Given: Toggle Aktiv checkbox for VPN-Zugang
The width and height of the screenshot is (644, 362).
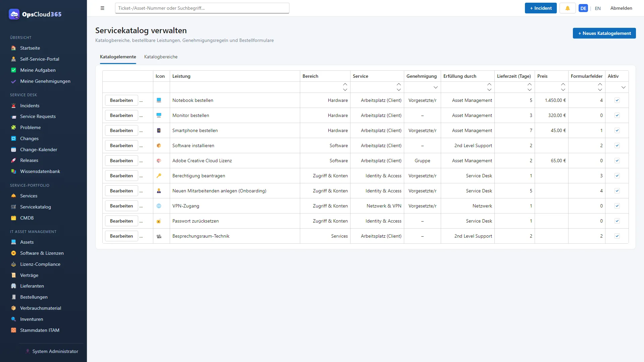Looking at the screenshot, I should pyautogui.click(x=617, y=206).
